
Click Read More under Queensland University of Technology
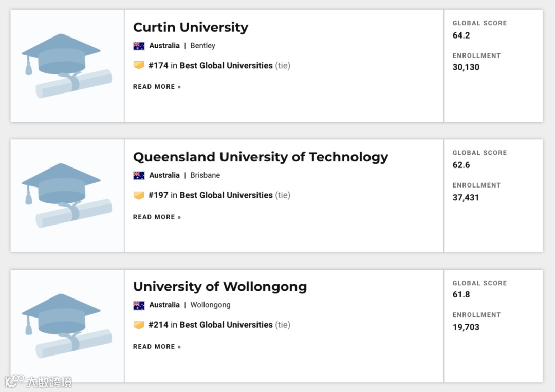[x=157, y=217]
